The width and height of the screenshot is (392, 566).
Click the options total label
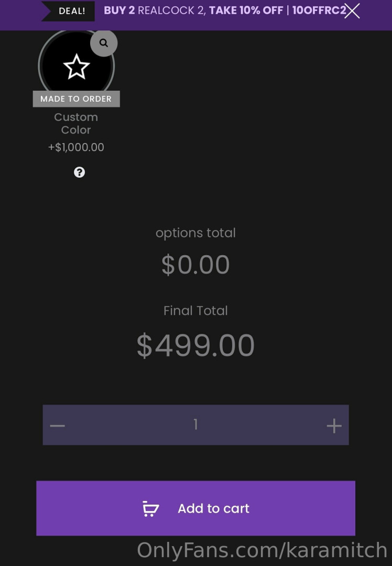(x=195, y=233)
